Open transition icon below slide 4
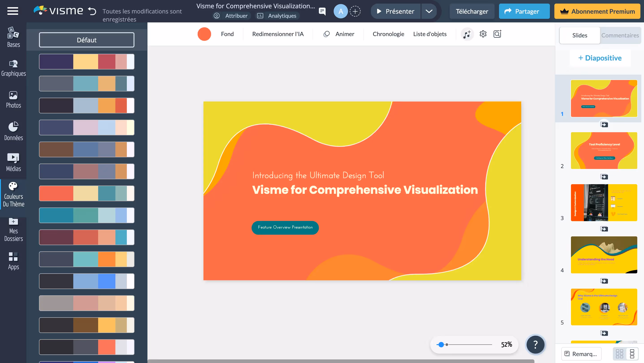 [604, 281]
